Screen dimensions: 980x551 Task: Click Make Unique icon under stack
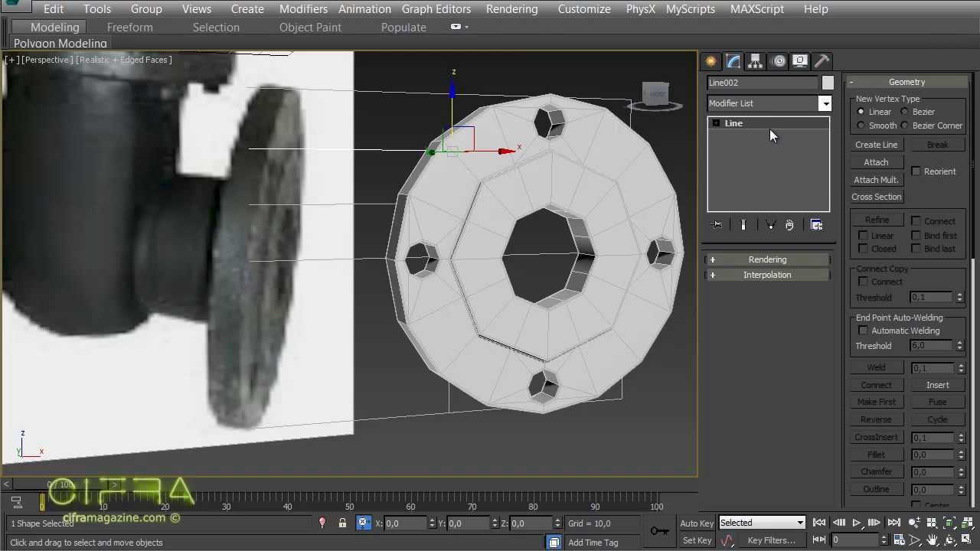click(770, 225)
